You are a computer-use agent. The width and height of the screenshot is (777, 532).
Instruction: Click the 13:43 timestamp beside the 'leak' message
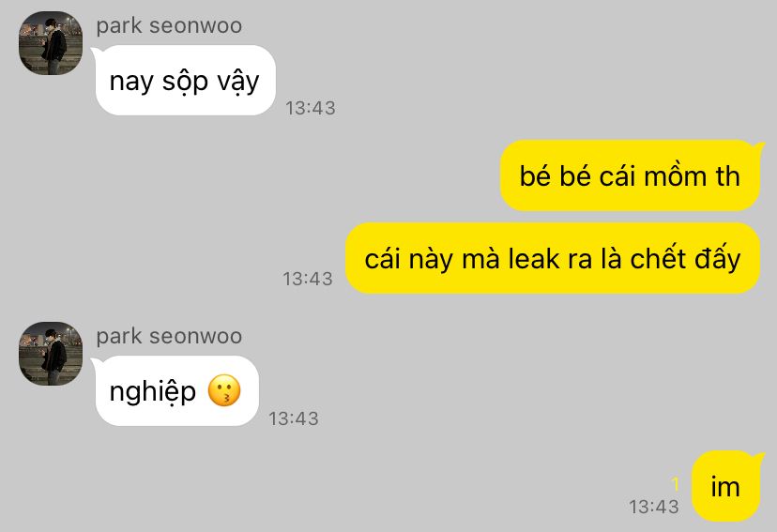pyautogui.click(x=308, y=279)
